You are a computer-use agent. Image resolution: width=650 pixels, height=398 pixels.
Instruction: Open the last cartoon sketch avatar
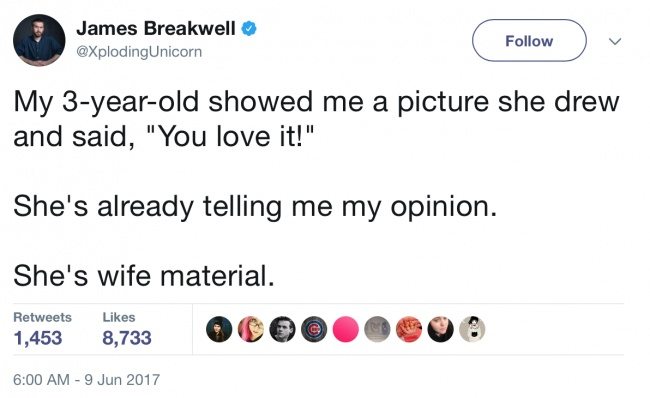[472, 329]
